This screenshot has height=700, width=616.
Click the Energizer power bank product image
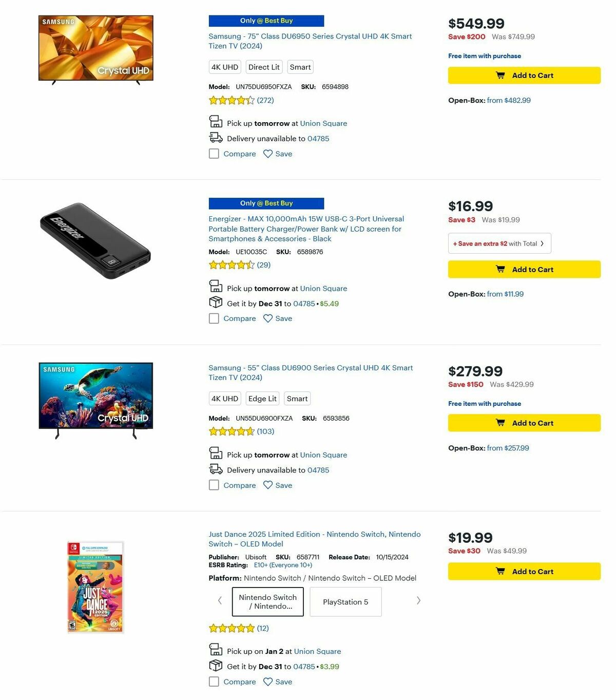(95, 239)
